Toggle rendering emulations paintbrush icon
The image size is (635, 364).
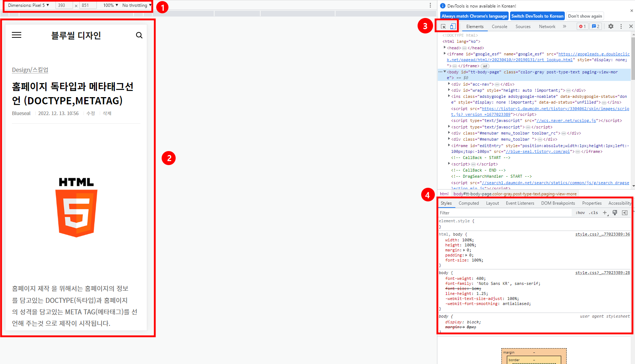[x=615, y=213]
